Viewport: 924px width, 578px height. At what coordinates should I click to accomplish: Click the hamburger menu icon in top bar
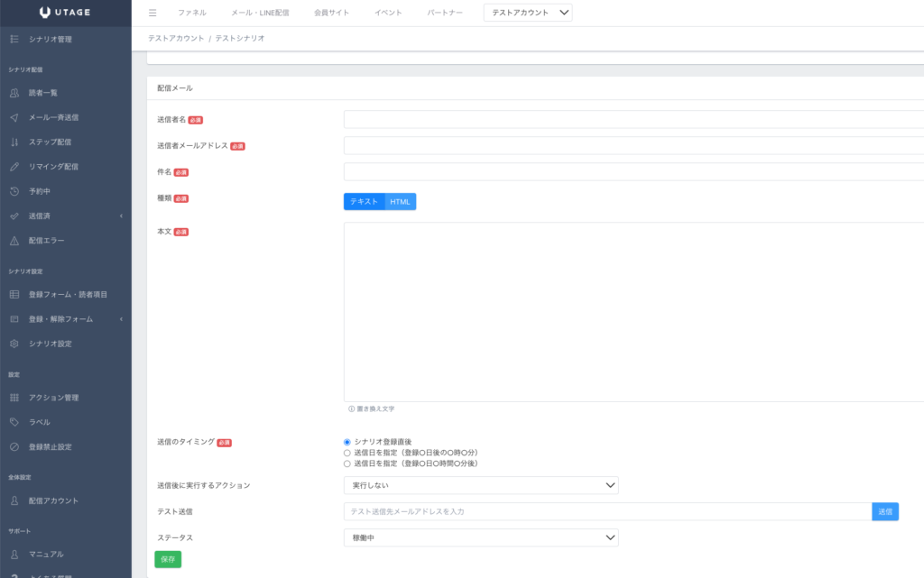pos(152,13)
